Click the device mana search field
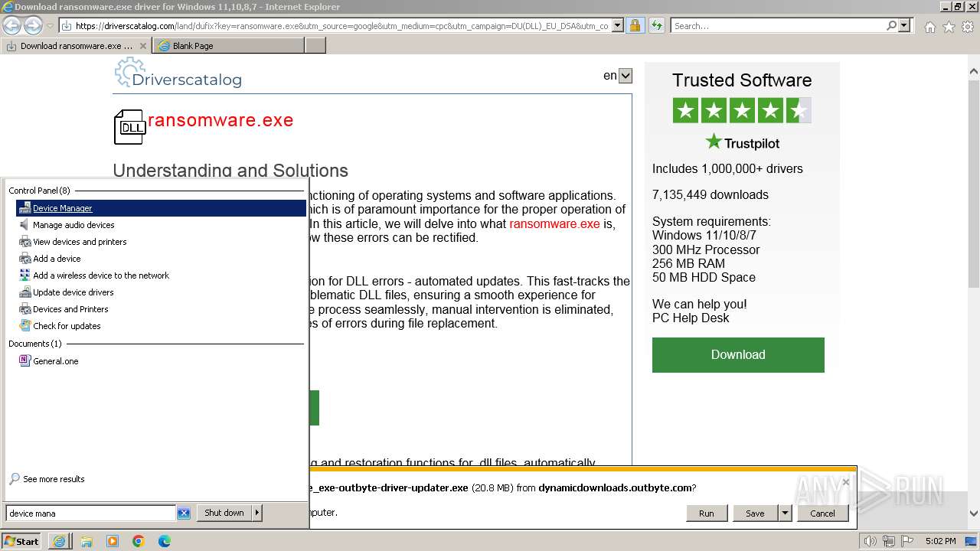Screen dimensions: 980x551 (91, 514)
